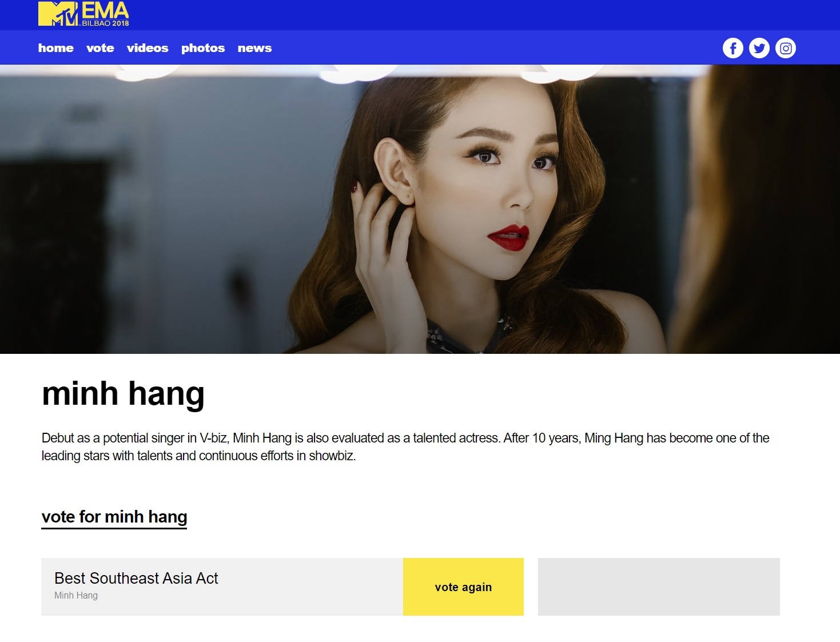Open the vote nav item
The image size is (840, 642).
(x=100, y=49)
